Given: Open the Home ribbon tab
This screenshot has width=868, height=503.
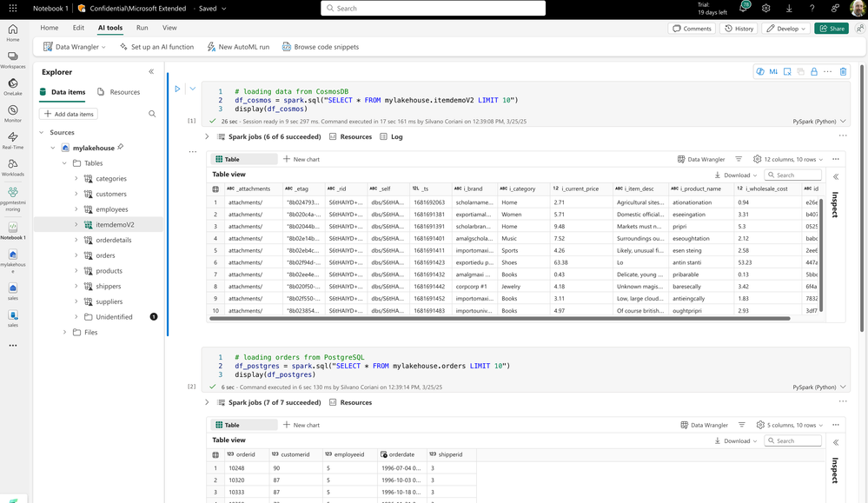Looking at the screenshot, I should pos(50,28).
